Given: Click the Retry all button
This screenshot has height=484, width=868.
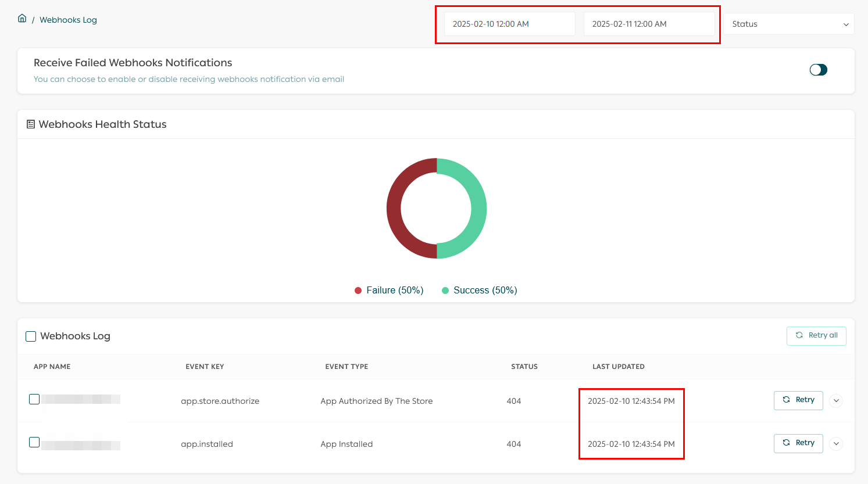Looking at the screenshot, I should (816, 336).
